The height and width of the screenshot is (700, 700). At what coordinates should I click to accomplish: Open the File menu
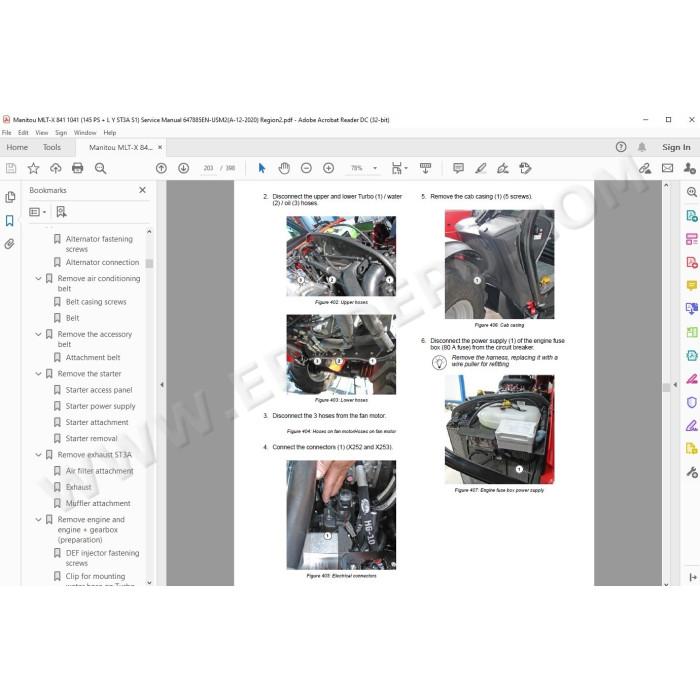6,133
